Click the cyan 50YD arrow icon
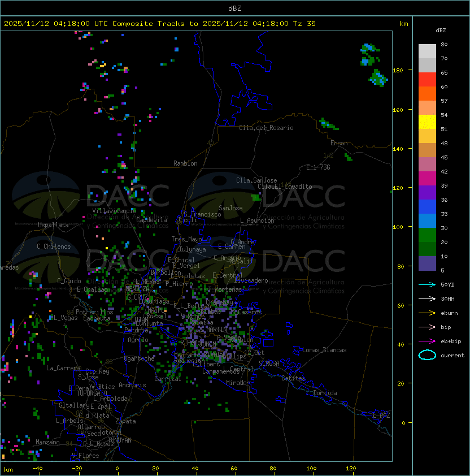Screen dimensions: 470x476 click(x=427, y=284)
